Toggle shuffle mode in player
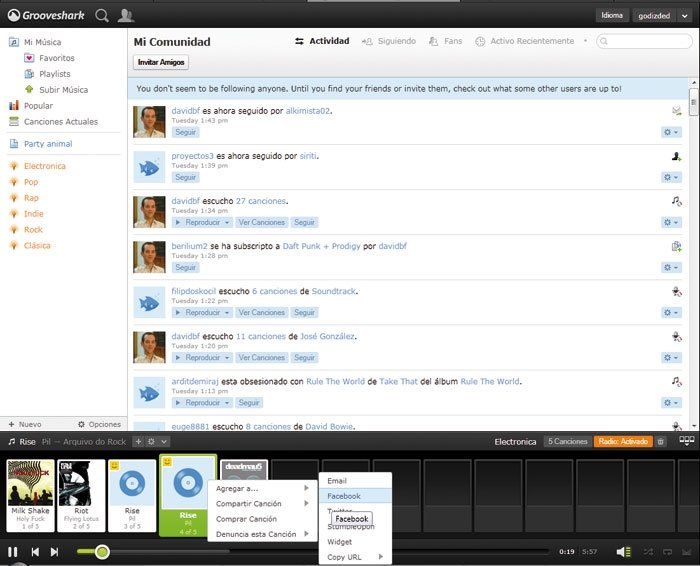This screenshot has height=566, width=700. 648,552
